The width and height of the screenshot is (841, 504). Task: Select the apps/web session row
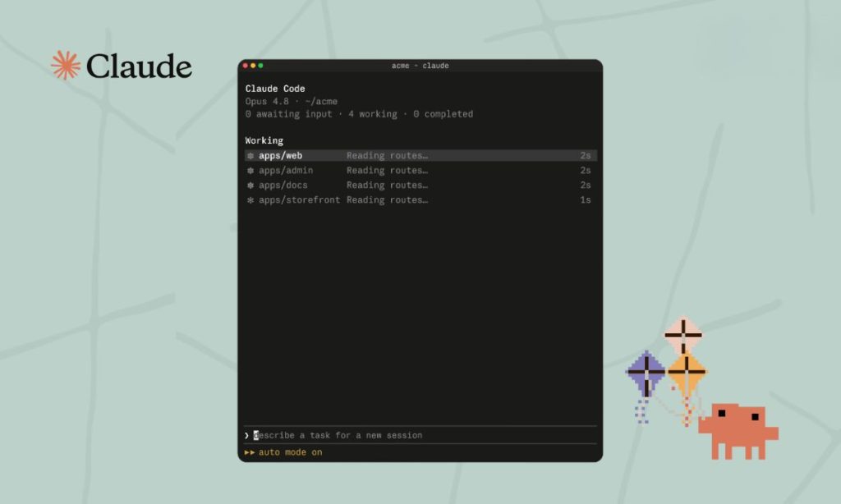click(x=420, y=155)
